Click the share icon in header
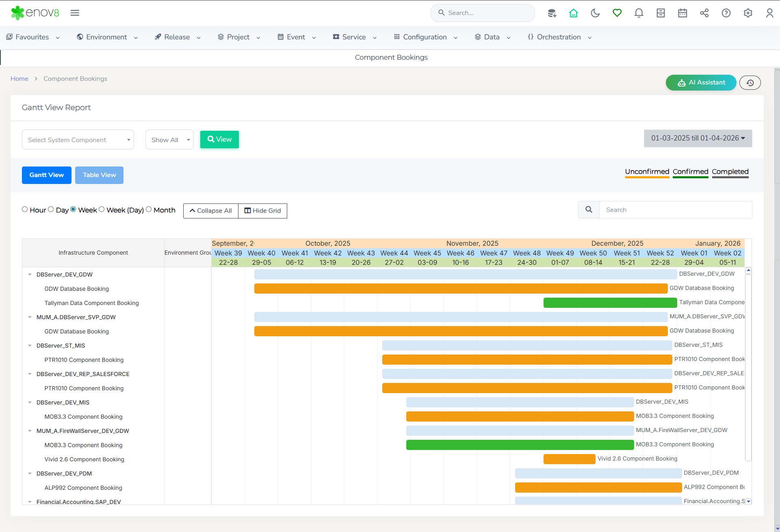Screen dimensions: 780x532 (704, 13)
